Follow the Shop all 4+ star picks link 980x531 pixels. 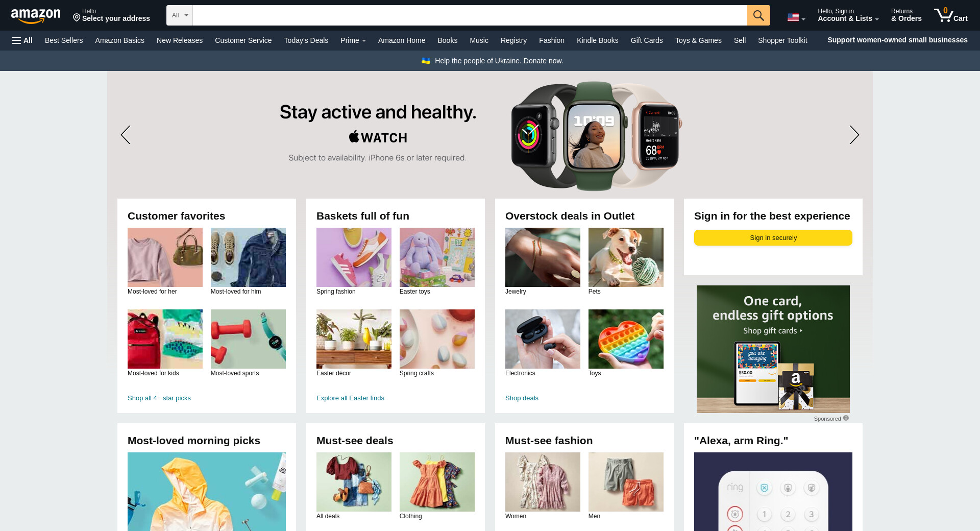tap(159, 398)
